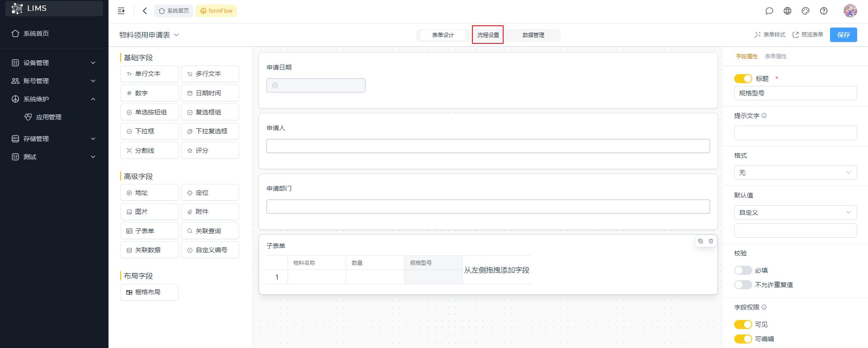This screenshot has width=868, height=348.
Task: Open 应用管理 in sidebar
Action: point(54,117)
